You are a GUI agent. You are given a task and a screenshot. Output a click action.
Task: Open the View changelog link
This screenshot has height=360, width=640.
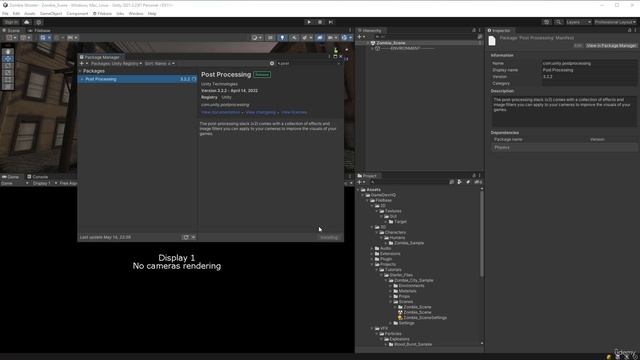click(260, 112)
